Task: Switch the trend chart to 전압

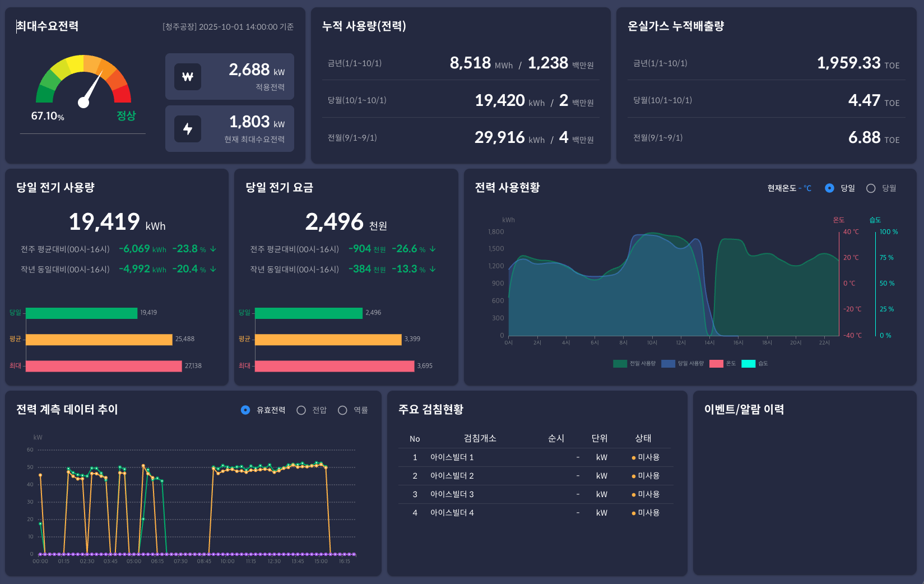Action: pyautogui.click(x=301, y=410)
